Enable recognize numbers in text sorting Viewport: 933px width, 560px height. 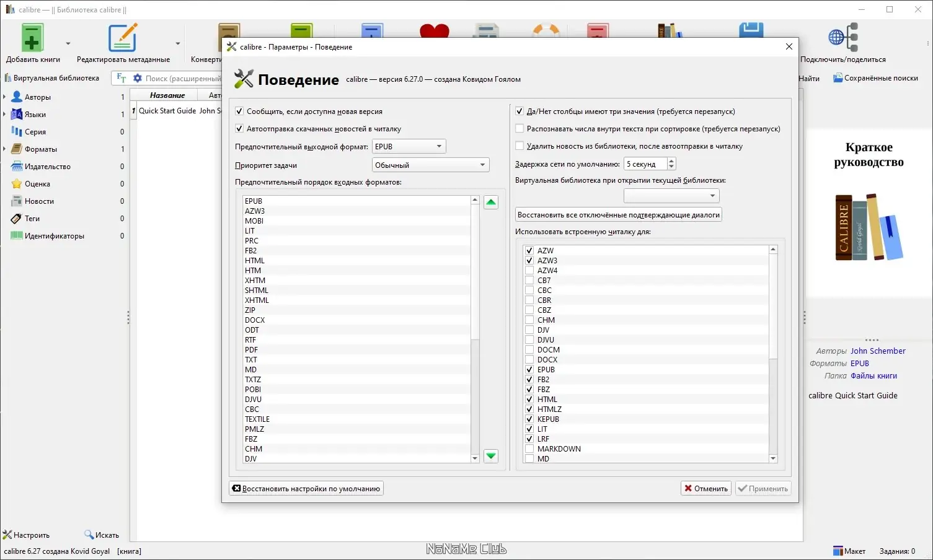pos(520,129)
